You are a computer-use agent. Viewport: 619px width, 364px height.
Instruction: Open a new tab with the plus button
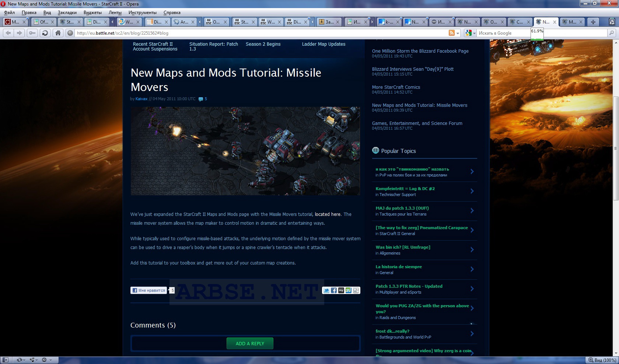pos(593,22)
